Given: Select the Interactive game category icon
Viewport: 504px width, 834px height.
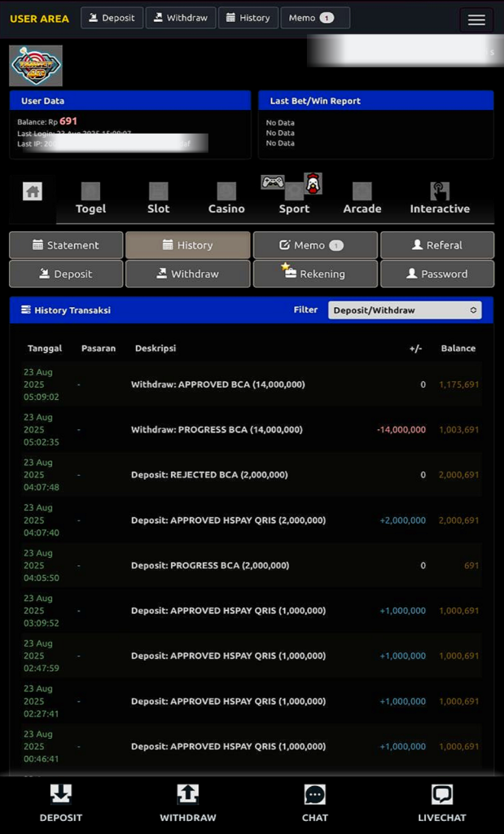Looking at the screenshot, I should [x=440, y=192].
